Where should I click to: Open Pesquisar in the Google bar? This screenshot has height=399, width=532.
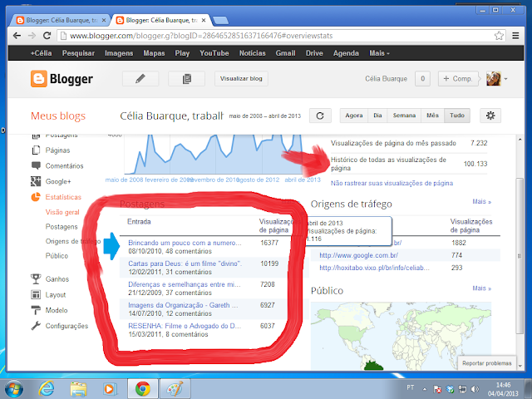[78, 53]
